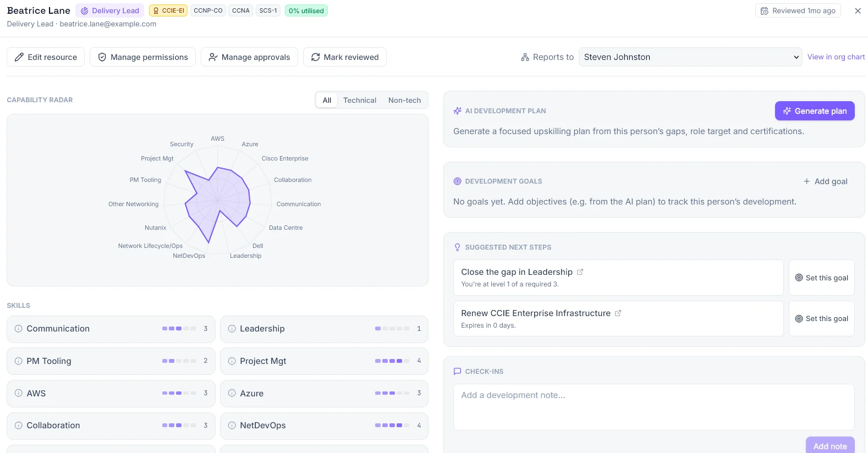
Task: Focus the development note text field
Action: point(654,407)
